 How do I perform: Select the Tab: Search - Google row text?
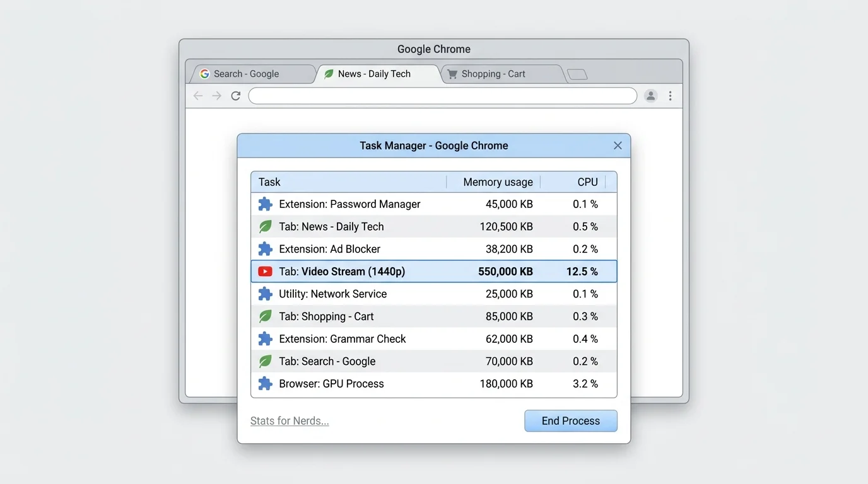pyautogui.click(x=327, y=361)
